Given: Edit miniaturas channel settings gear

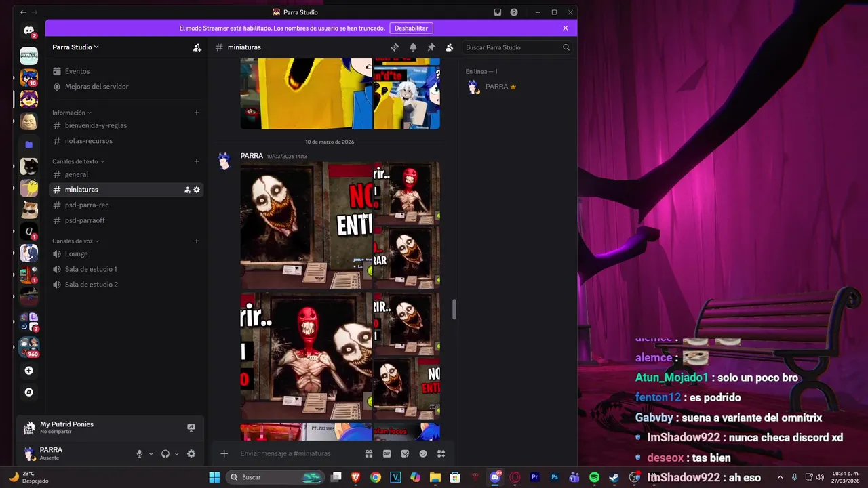Looking at the screenshot, I should pos(197,190).
